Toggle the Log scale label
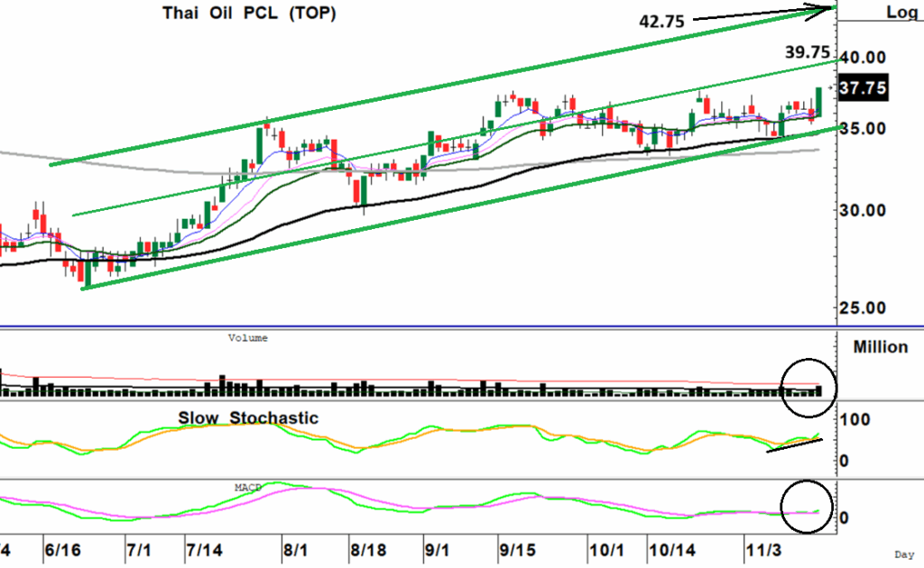Screen dimensions: 924x568 tap(901, 12)
